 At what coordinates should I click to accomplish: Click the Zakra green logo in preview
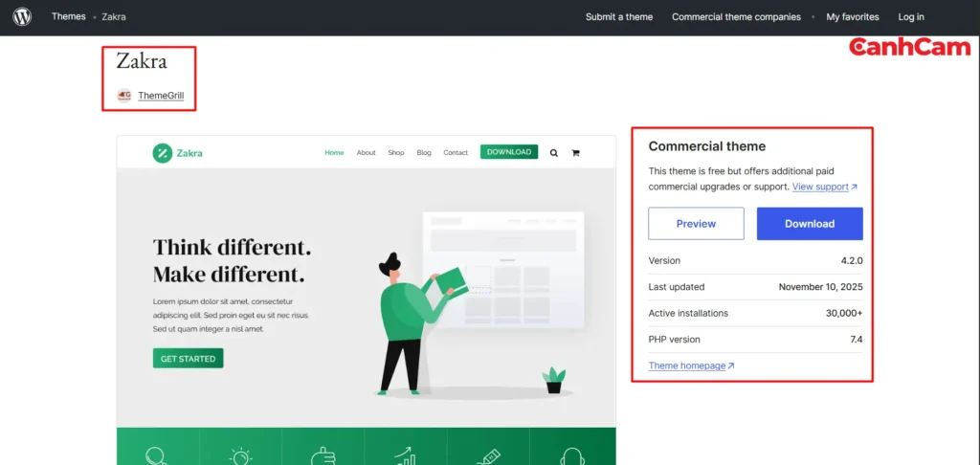click(x=177, y=152)
